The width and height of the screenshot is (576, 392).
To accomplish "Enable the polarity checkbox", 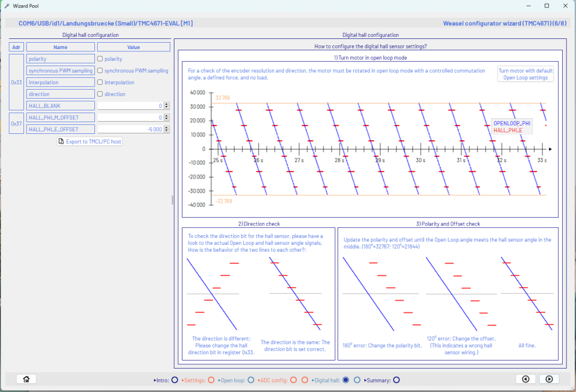I will click(101, 59).
